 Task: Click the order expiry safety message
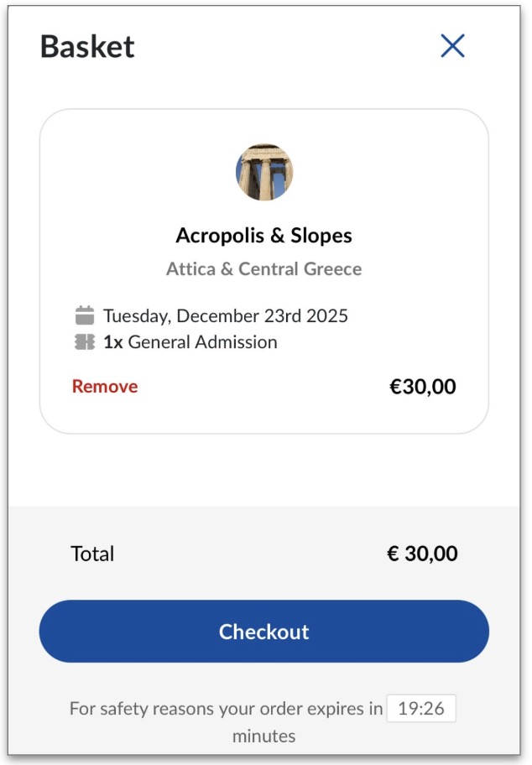pyautogui.click(x=226, y=709)
